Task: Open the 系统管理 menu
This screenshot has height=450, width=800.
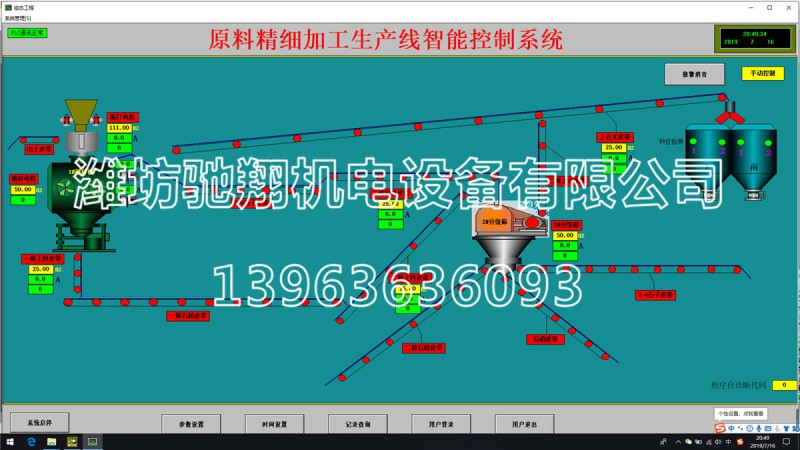Action: (x=18, y=18)
